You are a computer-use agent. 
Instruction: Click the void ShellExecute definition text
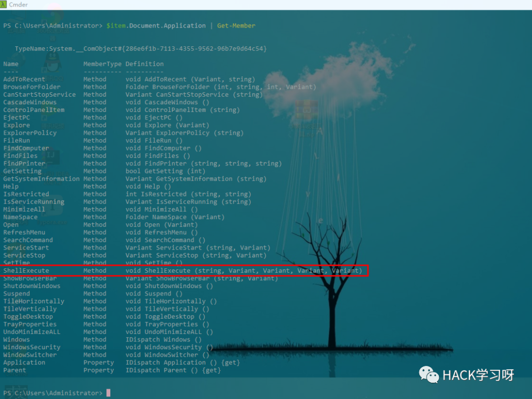244,271
